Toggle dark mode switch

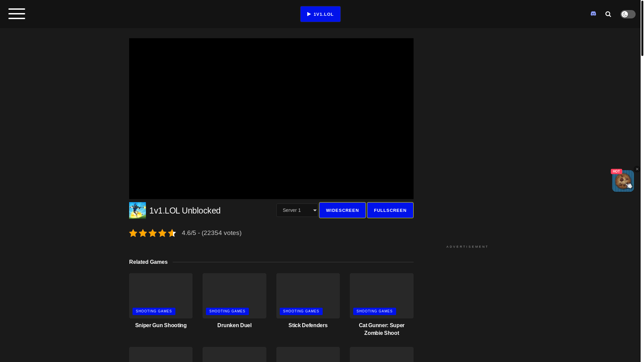point(628,14)
